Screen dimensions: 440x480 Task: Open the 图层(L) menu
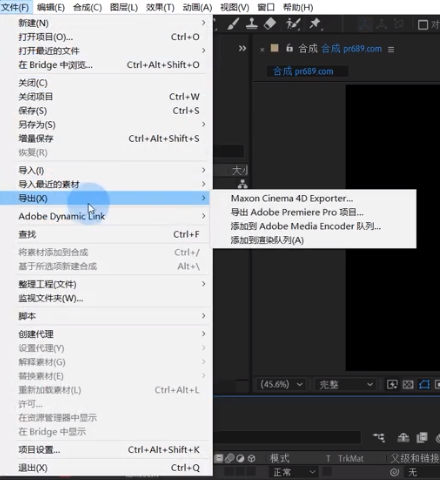pos(124,7)
